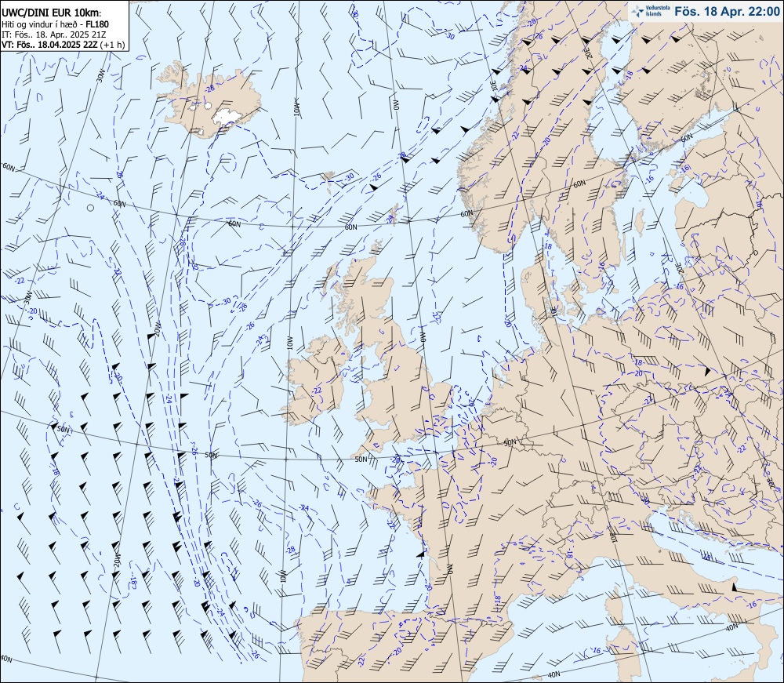Click the 'UWC/DINI EUR 10km' title text
This screenshot has height=683, width=784.
[x=52, y=13]
